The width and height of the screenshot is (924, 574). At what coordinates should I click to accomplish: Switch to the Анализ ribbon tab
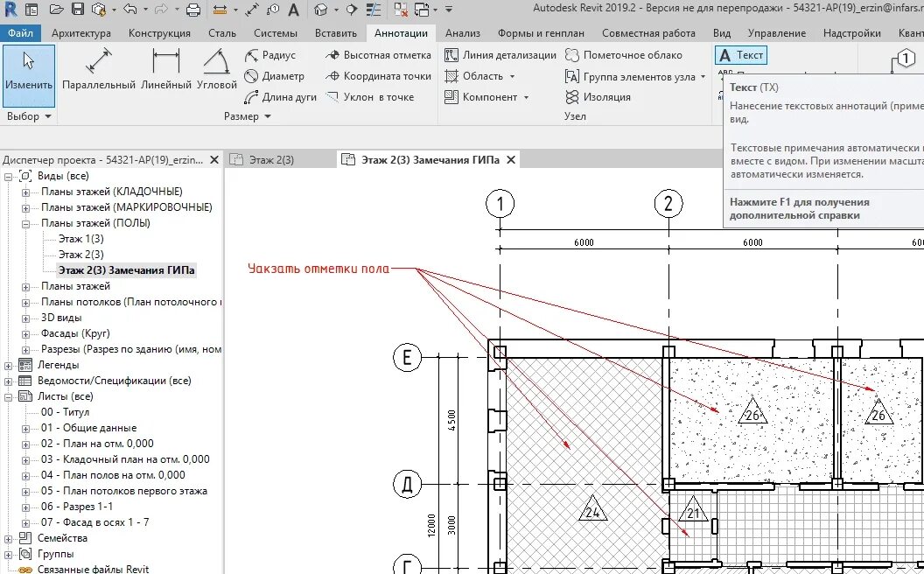click(463, 33)
